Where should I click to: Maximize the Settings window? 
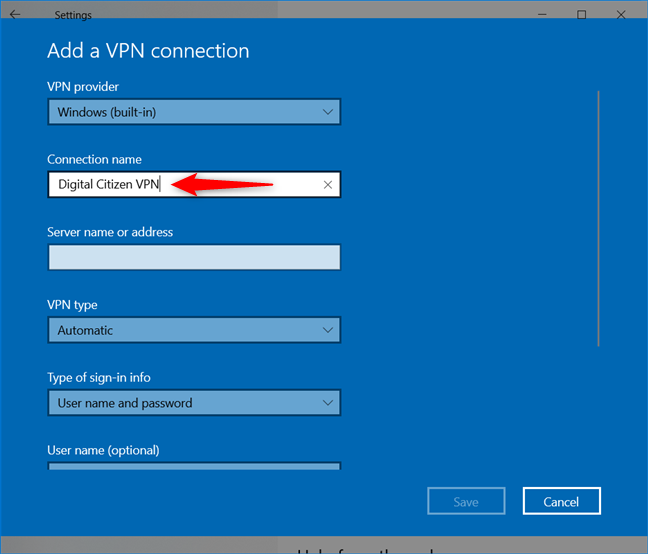(x=581, y=14)
